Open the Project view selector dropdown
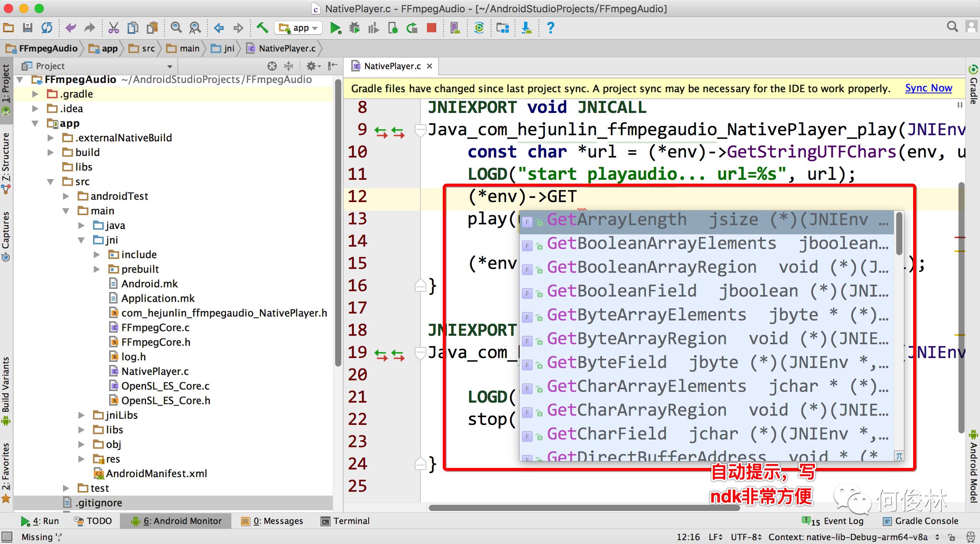Viewport: 980px width, 544px height. click(x=169, y=66)
